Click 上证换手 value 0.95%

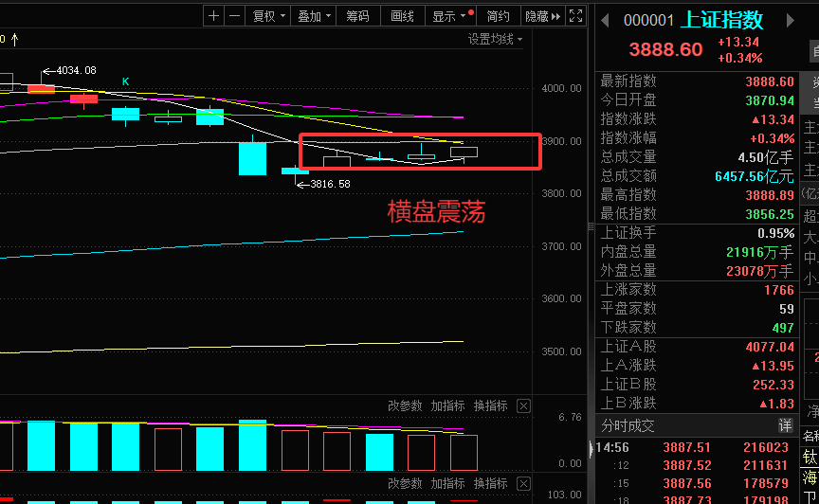pyautogui.click(x=775, y=233)
